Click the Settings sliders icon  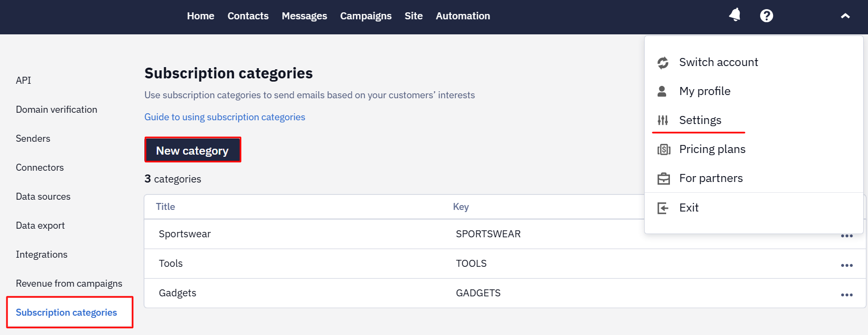tap(663, 120)
